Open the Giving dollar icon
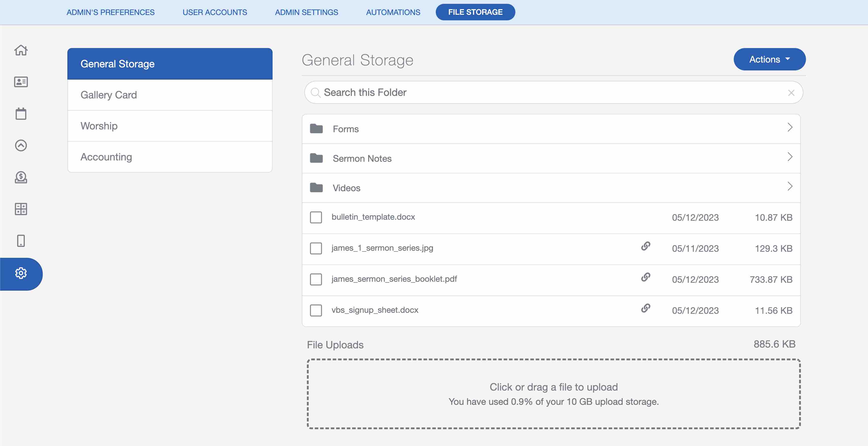868x446 pixels. 21,177
